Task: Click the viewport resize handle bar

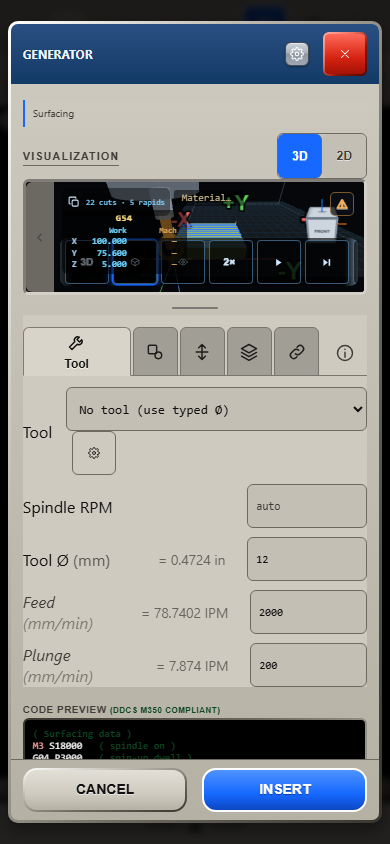Action: point(195,308)
